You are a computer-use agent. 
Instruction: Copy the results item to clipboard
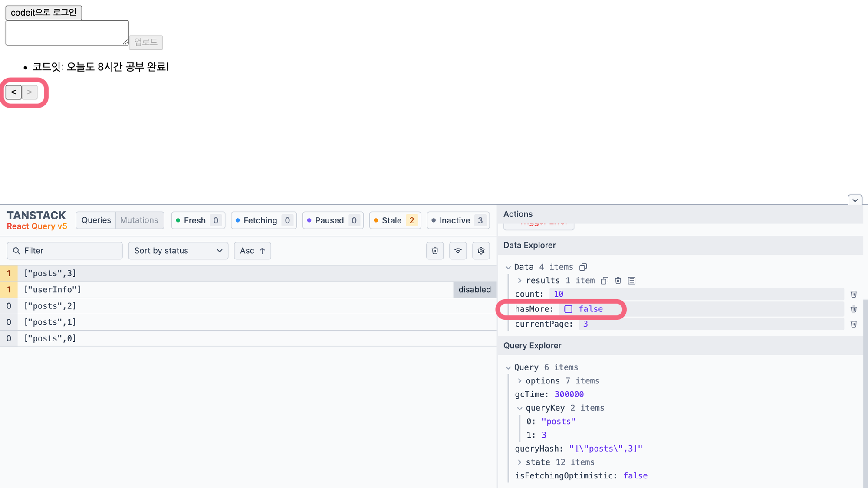tap(605, 281)
